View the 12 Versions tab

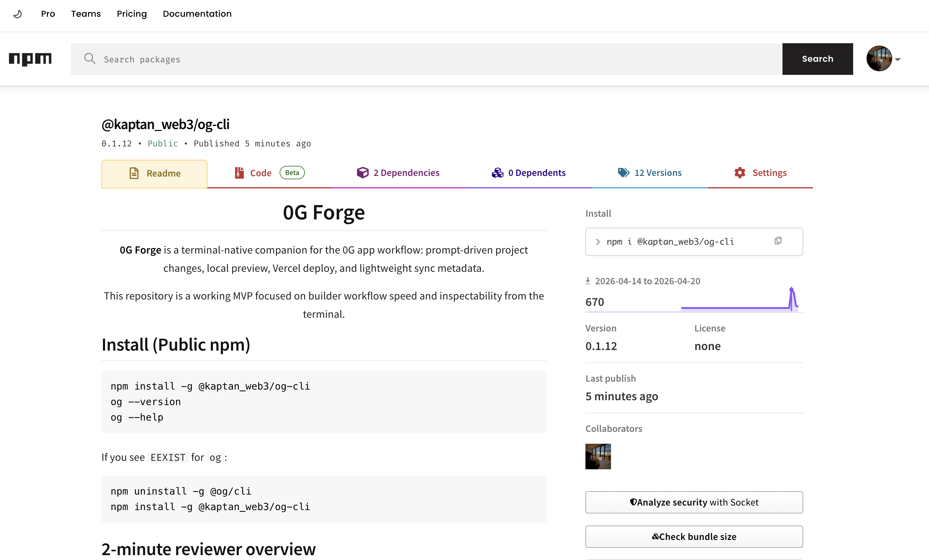point(650,173)
